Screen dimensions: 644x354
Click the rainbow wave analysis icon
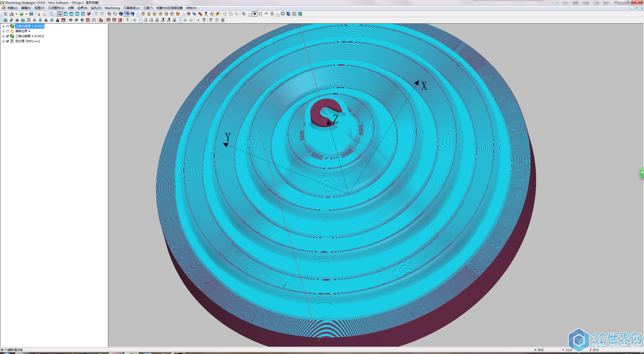click(300, 14)
